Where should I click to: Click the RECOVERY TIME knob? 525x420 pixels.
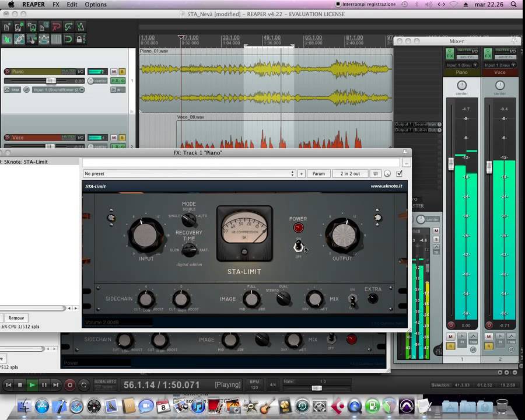(x=189, y=250)
